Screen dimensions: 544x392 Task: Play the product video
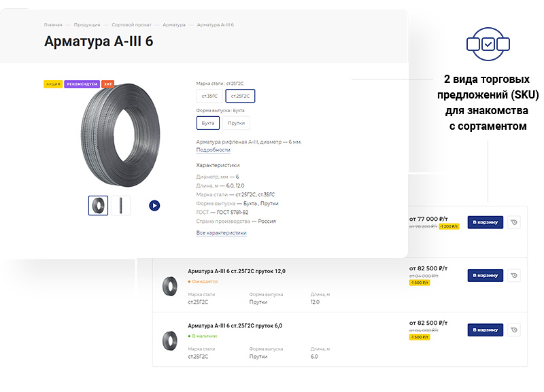154,204
